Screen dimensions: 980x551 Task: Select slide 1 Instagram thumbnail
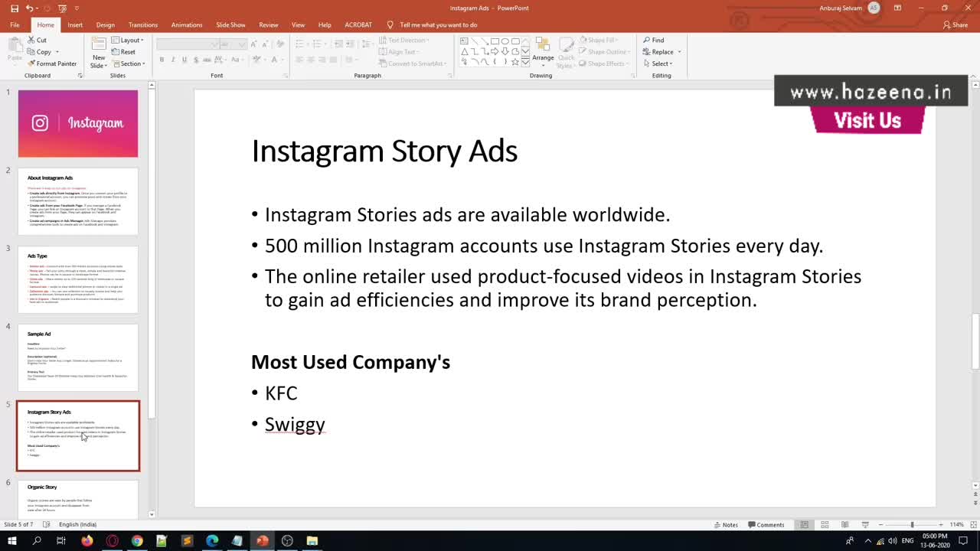tap(78, 123)
